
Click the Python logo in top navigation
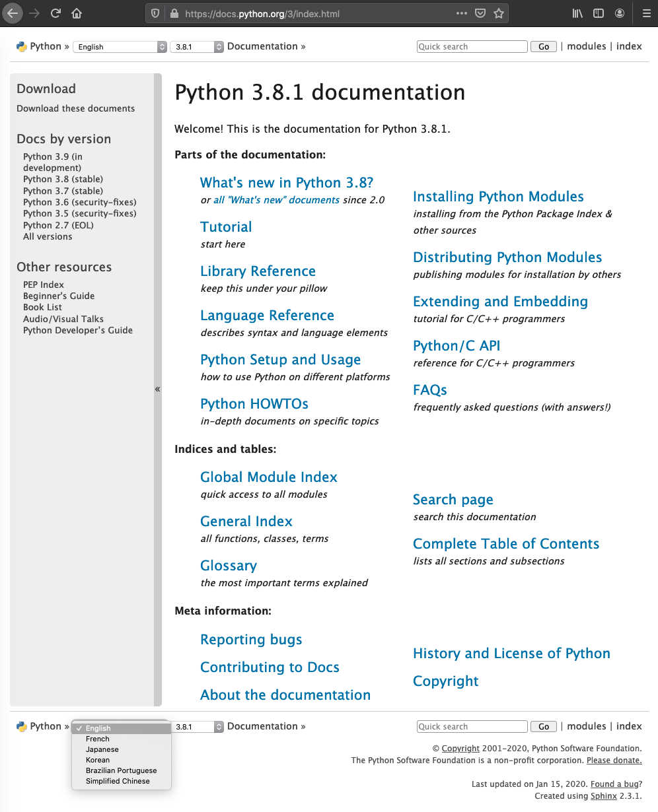pyautogui.click(x=22, y=47)
